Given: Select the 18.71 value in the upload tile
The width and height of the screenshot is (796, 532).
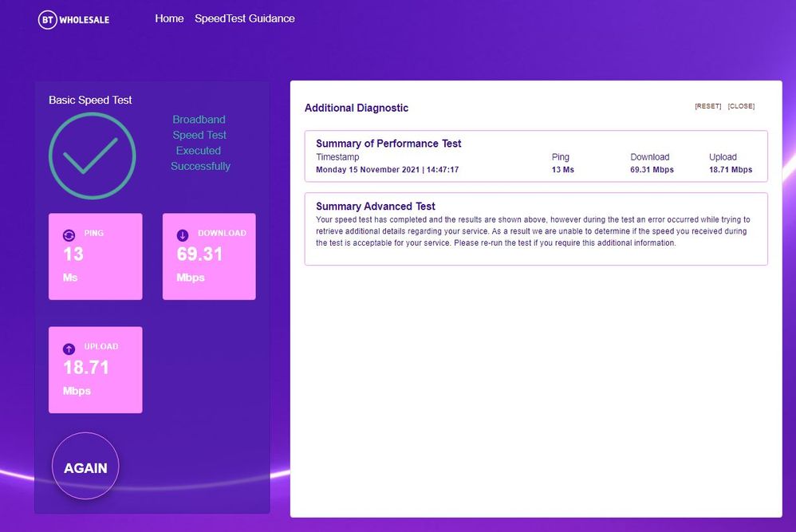Looking at the screenshot, I should point(86,368).
